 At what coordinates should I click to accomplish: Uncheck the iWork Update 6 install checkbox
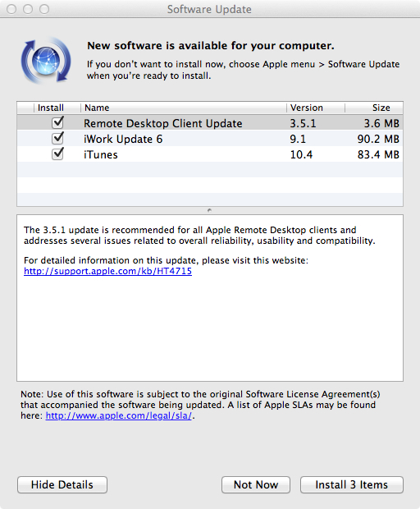pos(57,138)
